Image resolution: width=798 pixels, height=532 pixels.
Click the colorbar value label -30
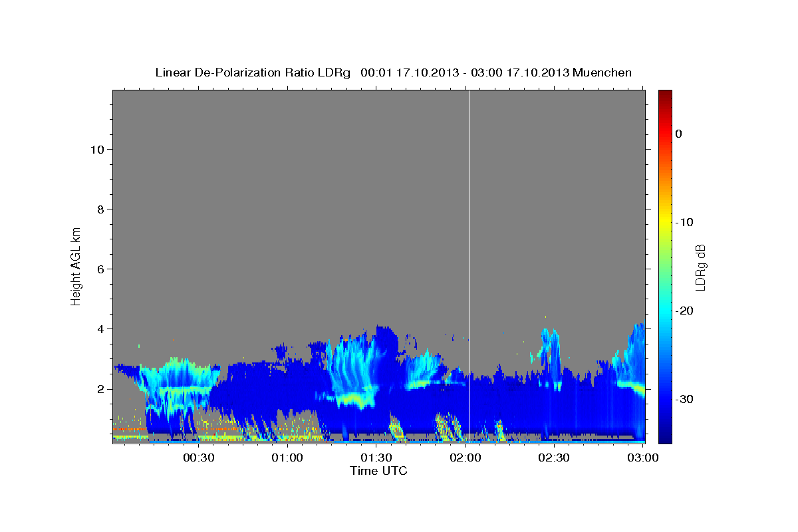pyautogui.click(x=684, y=399)
